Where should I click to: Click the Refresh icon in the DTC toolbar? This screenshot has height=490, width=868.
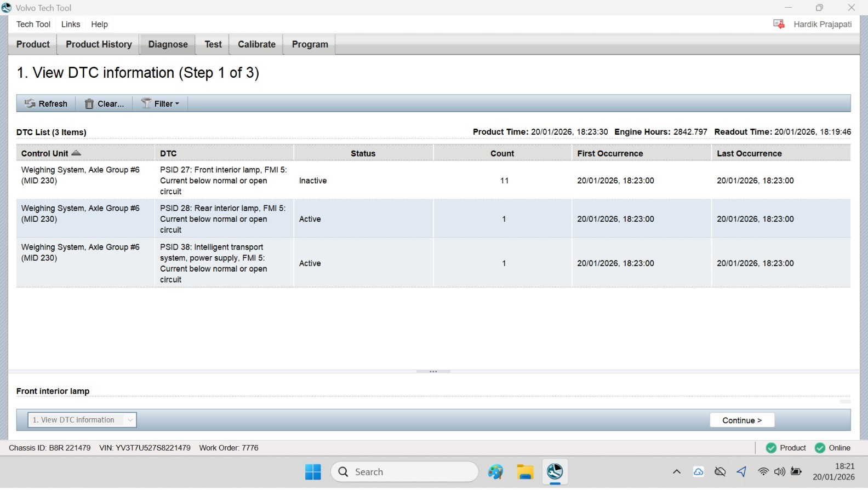click(x=30, y=103)
